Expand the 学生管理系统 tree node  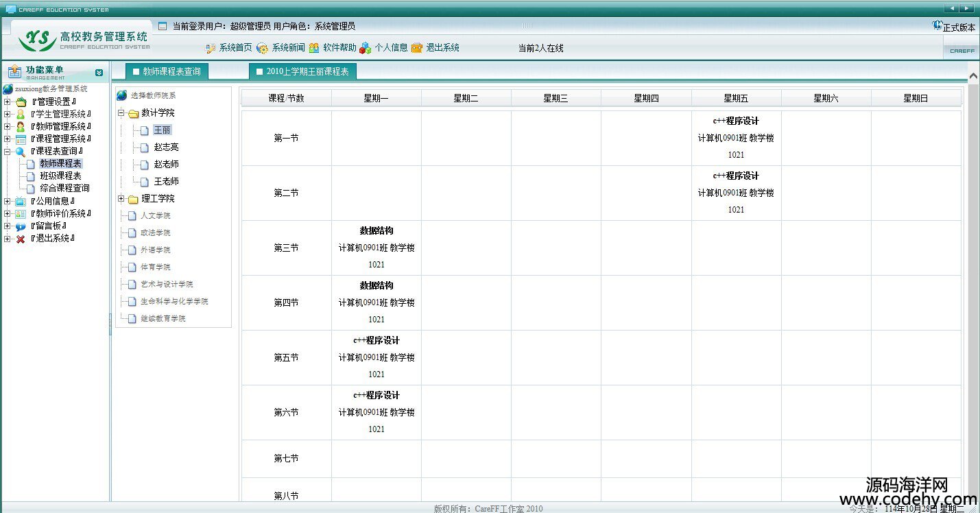tap(7, 115)
